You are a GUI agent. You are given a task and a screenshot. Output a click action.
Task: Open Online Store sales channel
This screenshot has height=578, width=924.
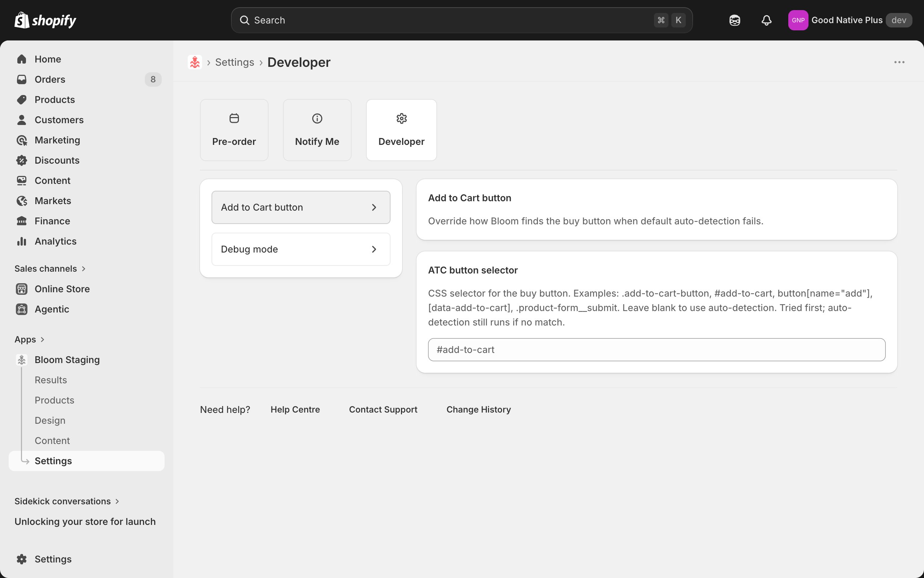coord(62,289)
